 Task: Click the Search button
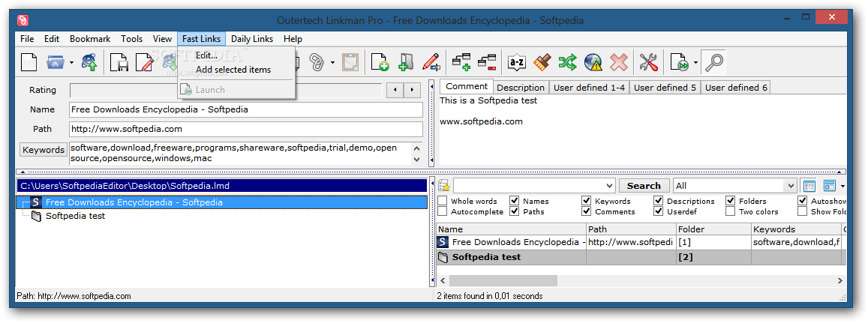coord(644,186)
